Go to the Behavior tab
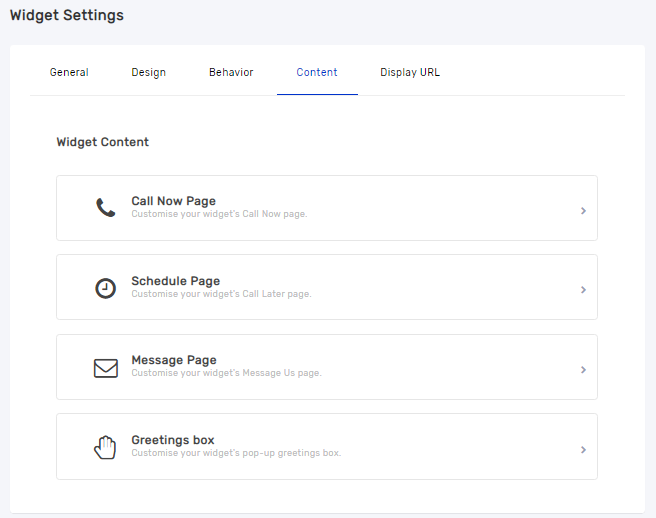This screenshot has width=656, height=518. click(231, 72)
